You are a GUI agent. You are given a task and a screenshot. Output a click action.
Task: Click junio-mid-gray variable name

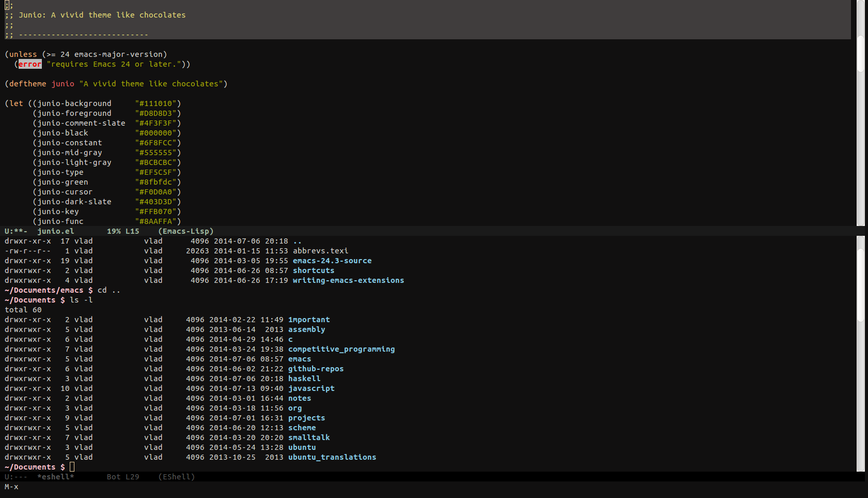pyautogui.click(x=69, y=153)
